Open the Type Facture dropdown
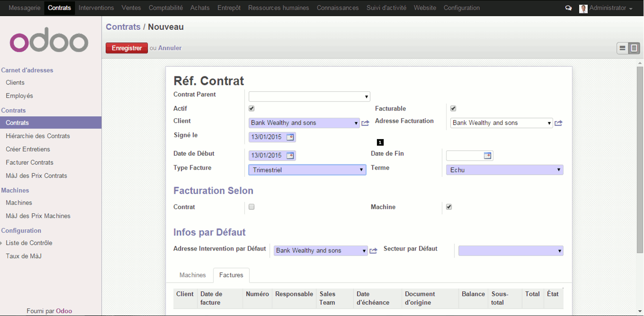The height and width of the screenshot is (316, 644). (307, 170)
